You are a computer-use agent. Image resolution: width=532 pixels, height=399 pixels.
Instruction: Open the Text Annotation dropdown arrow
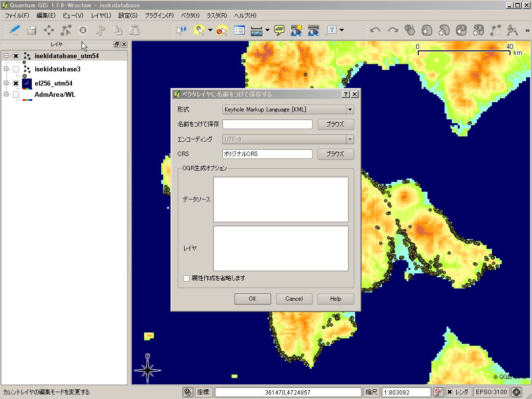pyautogui.click(x=341, y=30)
